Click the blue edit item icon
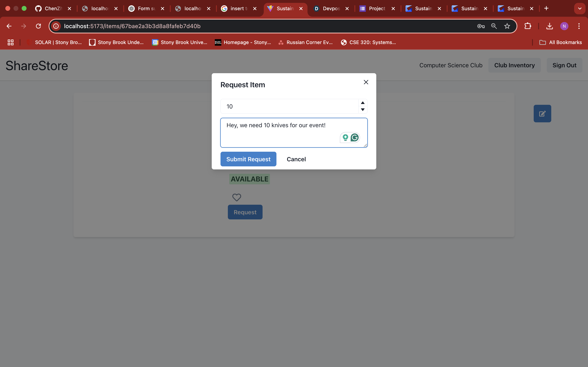 [542, 114]
